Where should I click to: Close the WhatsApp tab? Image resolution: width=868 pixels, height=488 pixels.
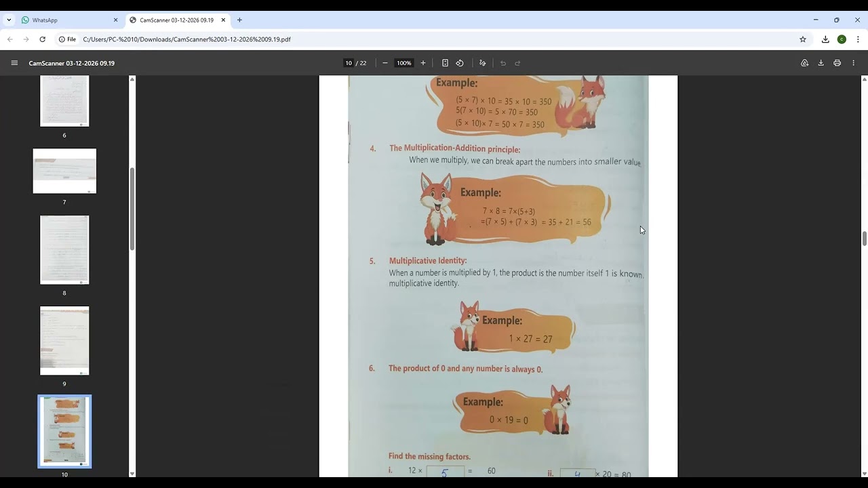tap(115, 20)
